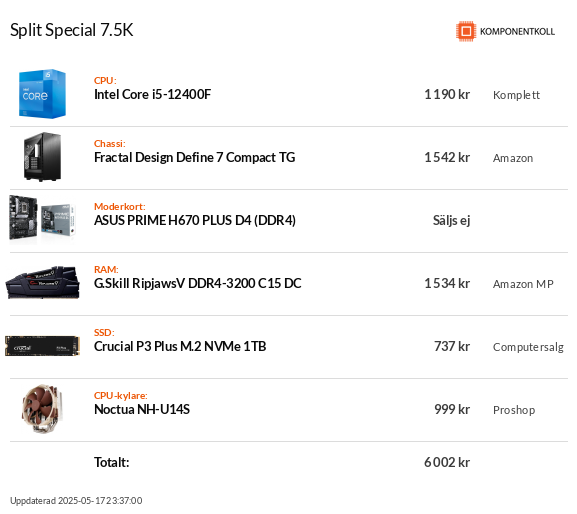
Task: Open G.Skill RipjawsV DDR4-3200 C15 DC
Action: pyautogui.click(x=198, y=283)
